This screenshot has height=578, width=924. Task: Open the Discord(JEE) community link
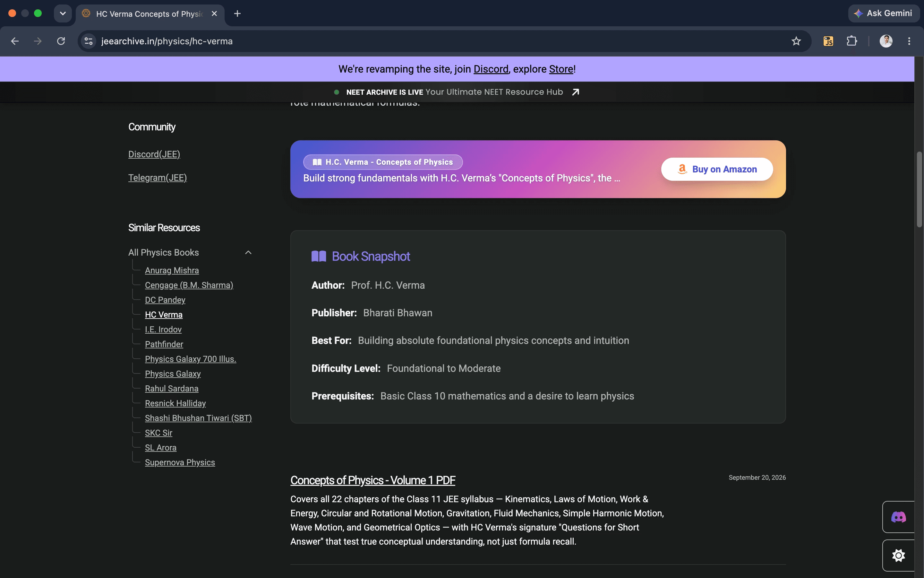[x=154, y=154]
